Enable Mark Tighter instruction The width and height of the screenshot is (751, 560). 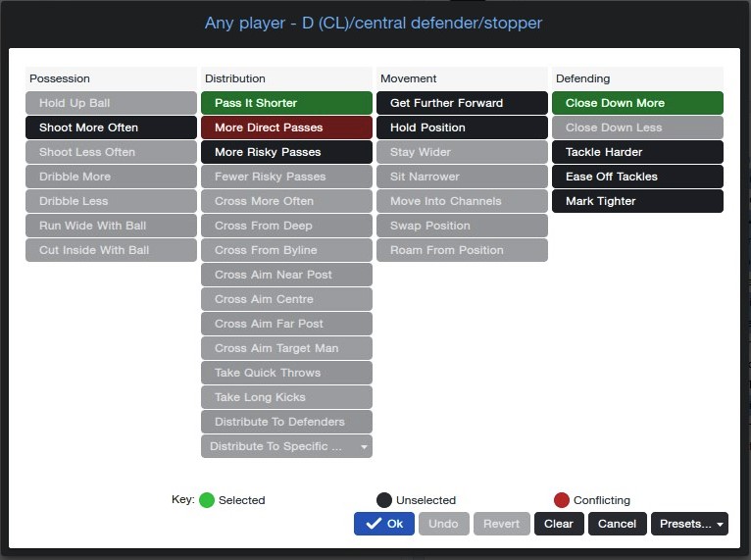click(x=637, y=201)
